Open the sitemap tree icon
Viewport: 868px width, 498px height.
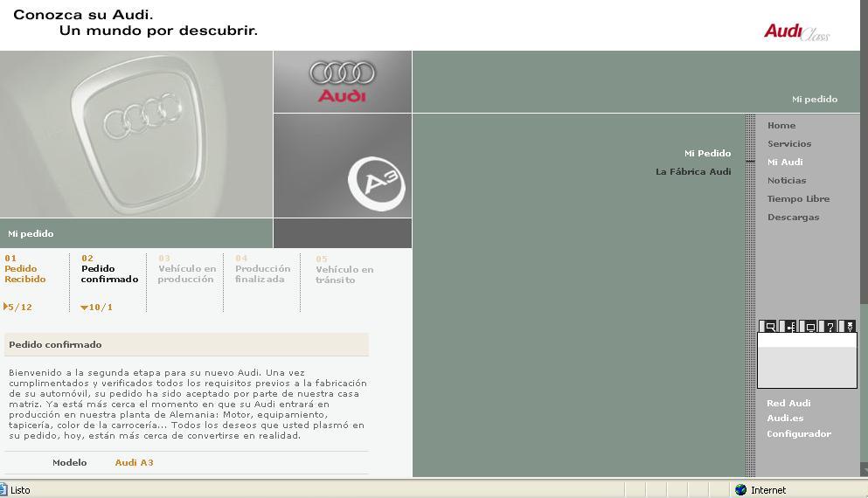[x=788, y=327]
